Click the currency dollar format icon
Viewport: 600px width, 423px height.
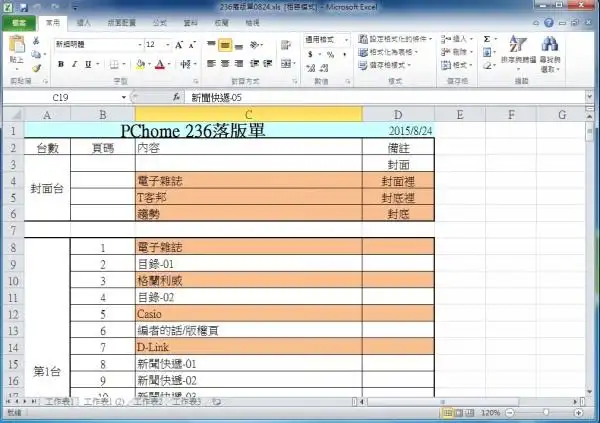[x=310, y=54]
